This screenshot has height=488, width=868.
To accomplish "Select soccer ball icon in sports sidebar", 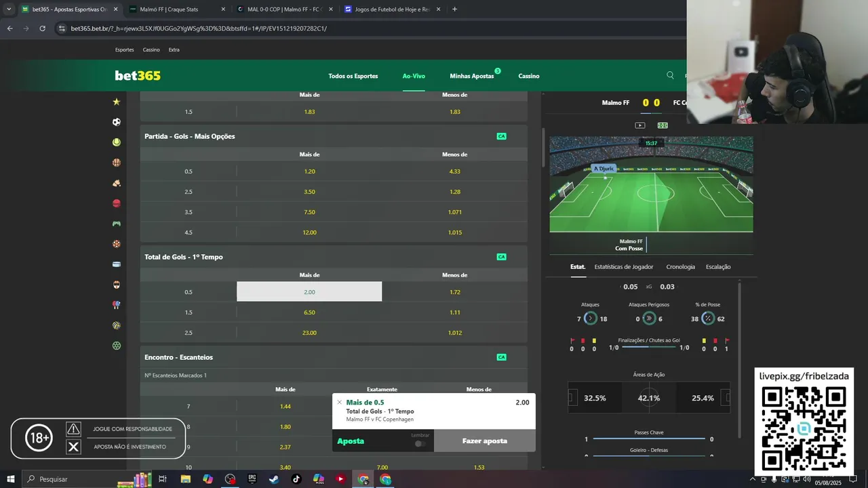I will (x=117, y=122).
